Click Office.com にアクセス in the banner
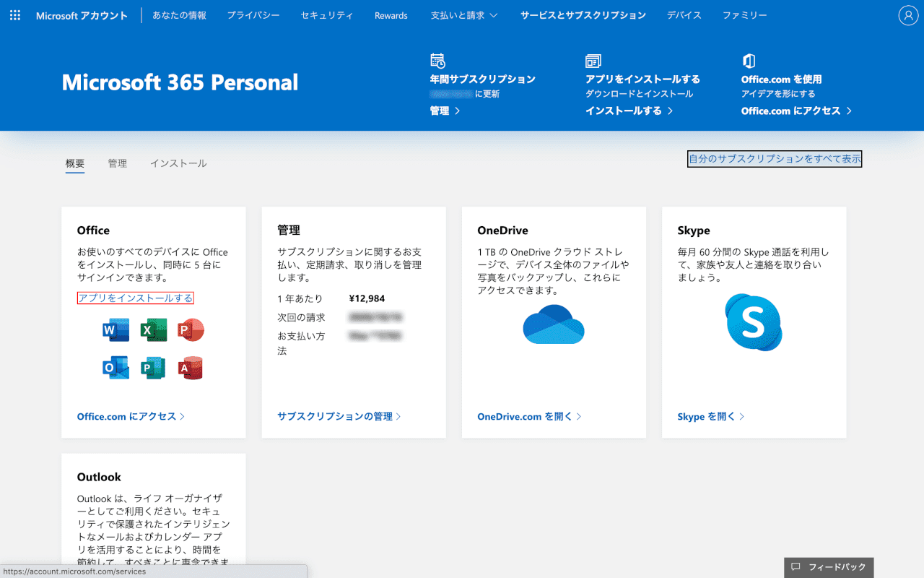The image size is (924, 578). click(x=797, y=111)
